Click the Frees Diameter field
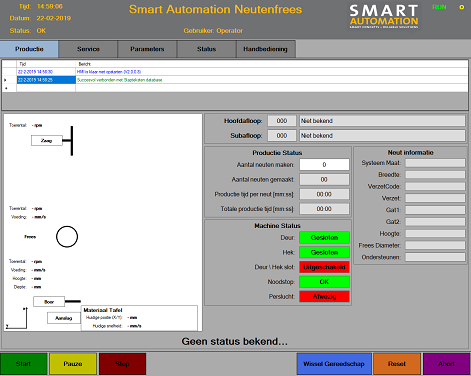 (435, 245)
